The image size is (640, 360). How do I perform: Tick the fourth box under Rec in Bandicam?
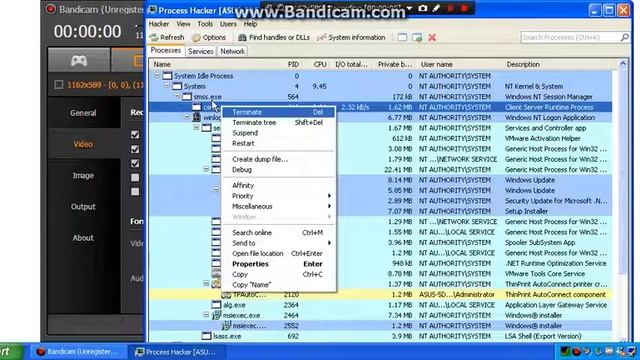135,178
